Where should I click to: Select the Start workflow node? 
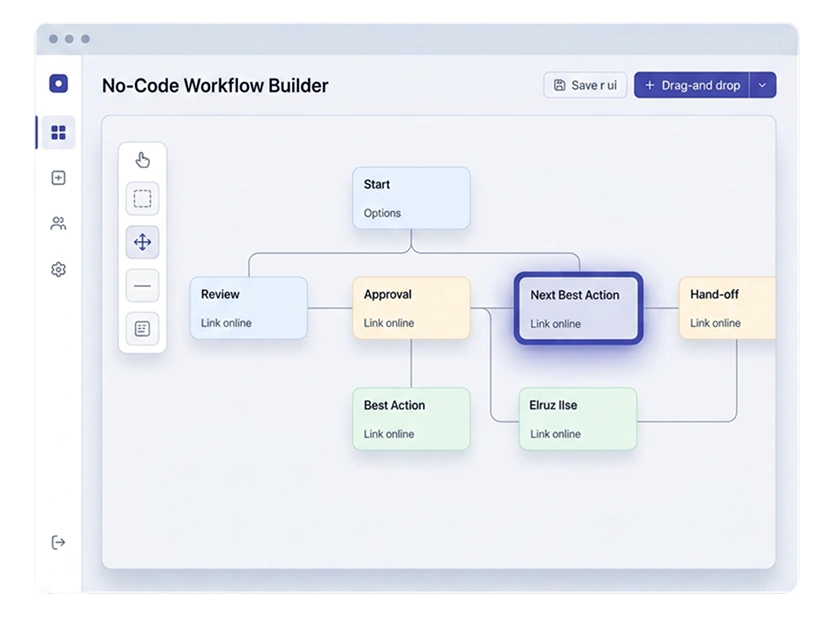point(411,198)
